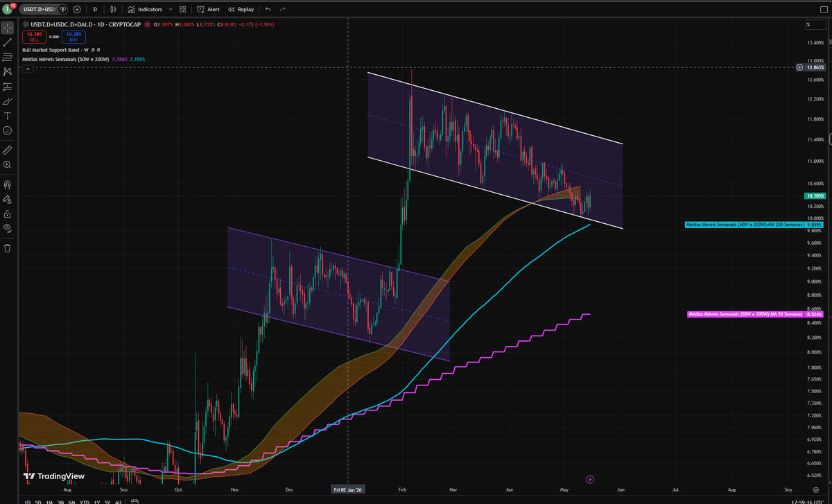
Task: Select the 1M date range tab
Action: (x=49, y=501)
